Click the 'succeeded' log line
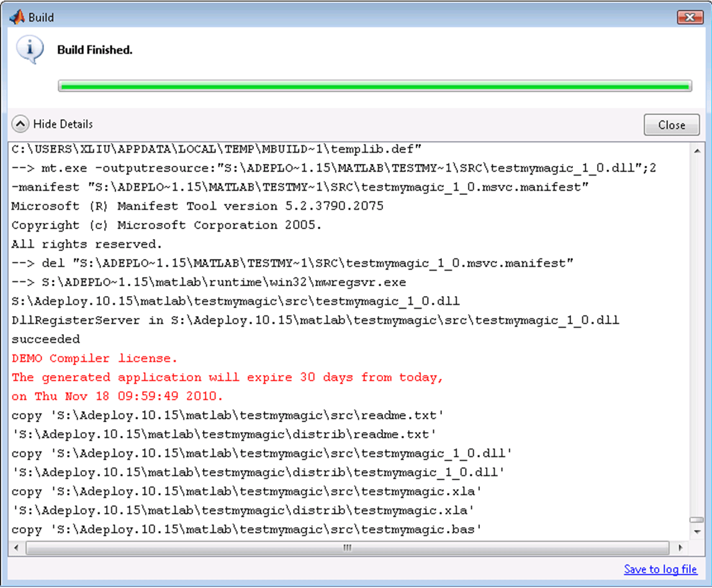The image size is (712, 588). [45, 339]
